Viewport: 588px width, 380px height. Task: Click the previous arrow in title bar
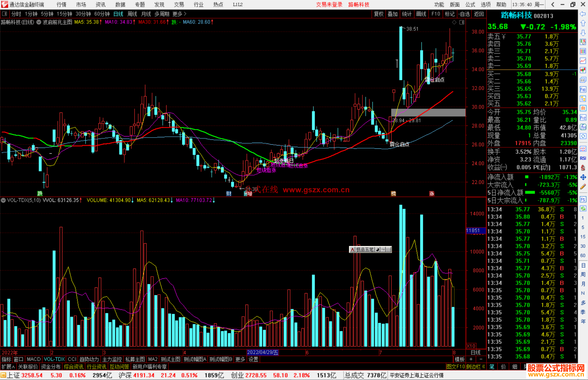click(553, 4)
